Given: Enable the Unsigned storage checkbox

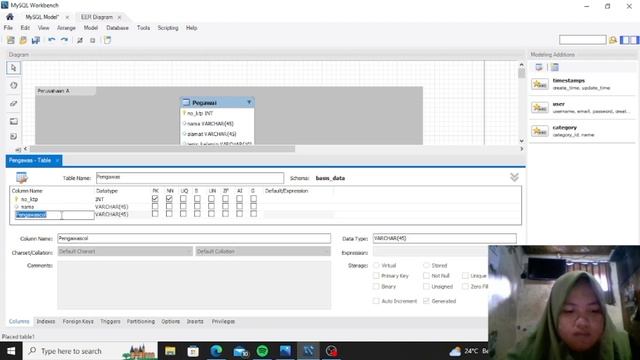Looking at the screenshot, I should [427, 287].
